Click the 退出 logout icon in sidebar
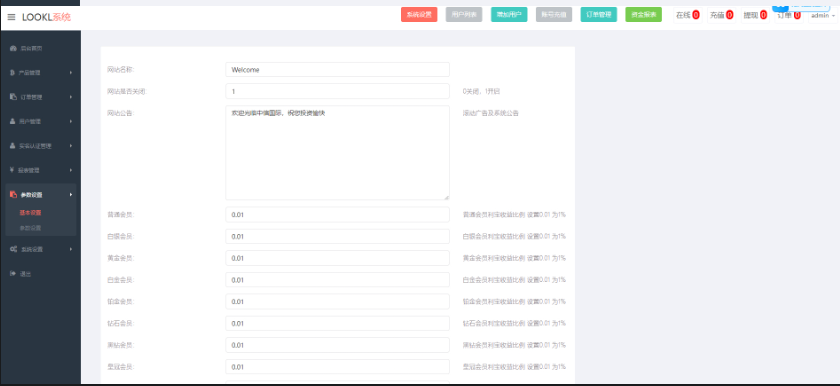 [13, 274]
